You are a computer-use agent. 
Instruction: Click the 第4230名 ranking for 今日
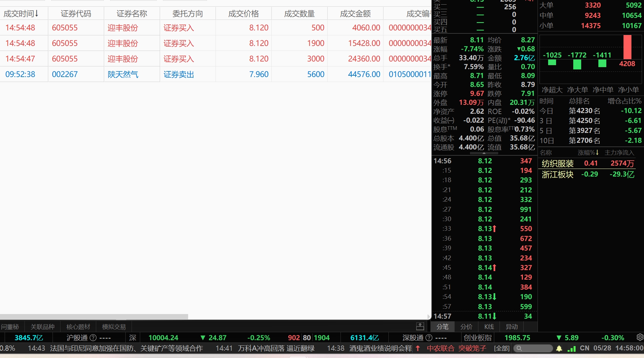(x=584, y=111)
